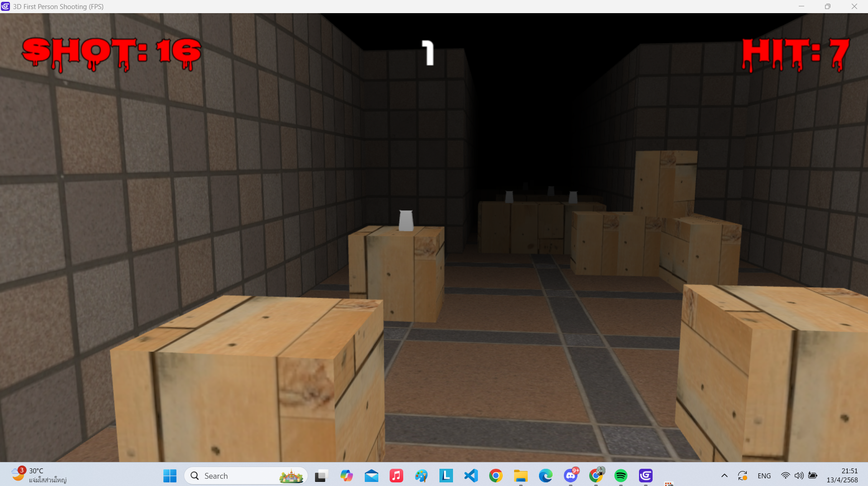This screenshot has height=486, width=868.
Task: Expand the hidden icons chevron in the tray
Action: [x=724, y=475]
